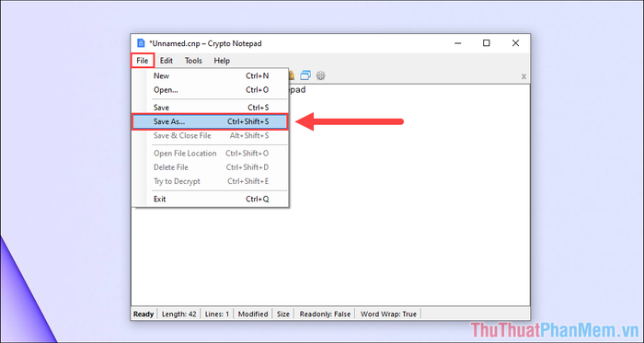Click the Modified status entry

[x=253, y=314]
